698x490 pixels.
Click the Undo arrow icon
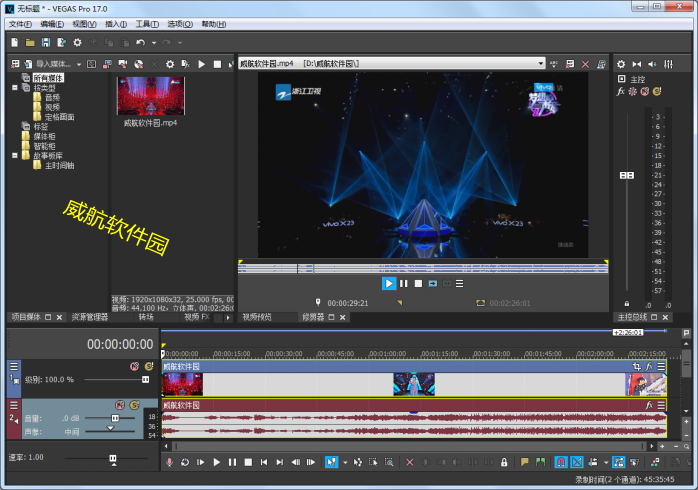point(141,42)
